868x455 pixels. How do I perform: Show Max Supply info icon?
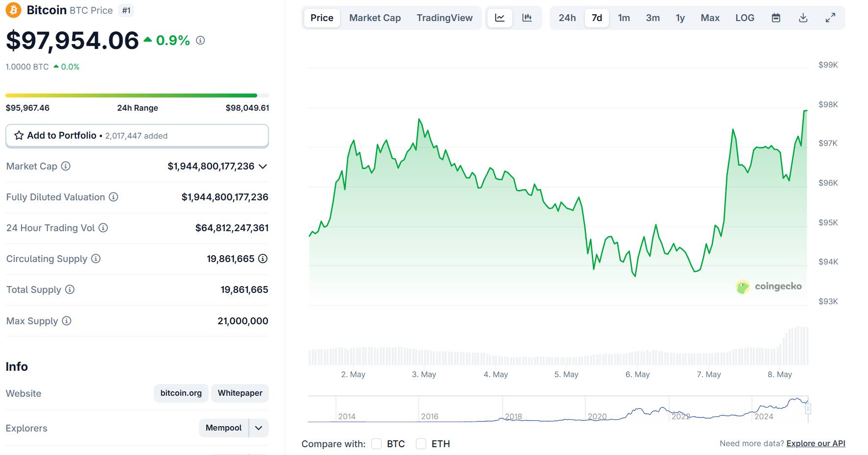pyautogui.click(x=67, y=321)
